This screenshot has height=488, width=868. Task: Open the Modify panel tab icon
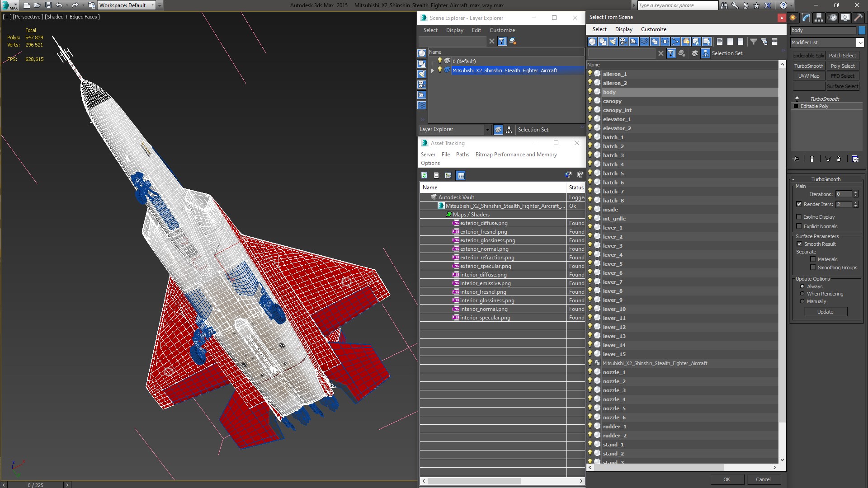click(x=806, y=18)
